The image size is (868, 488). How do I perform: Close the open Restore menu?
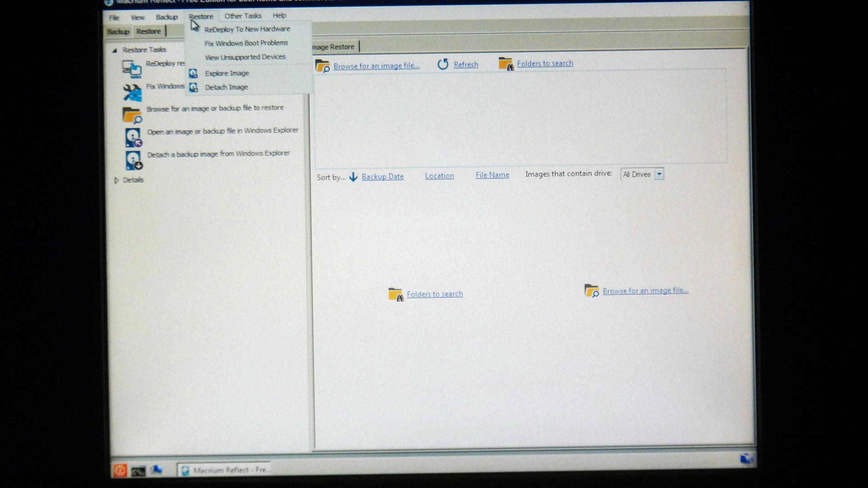click(x=201, y=16)
